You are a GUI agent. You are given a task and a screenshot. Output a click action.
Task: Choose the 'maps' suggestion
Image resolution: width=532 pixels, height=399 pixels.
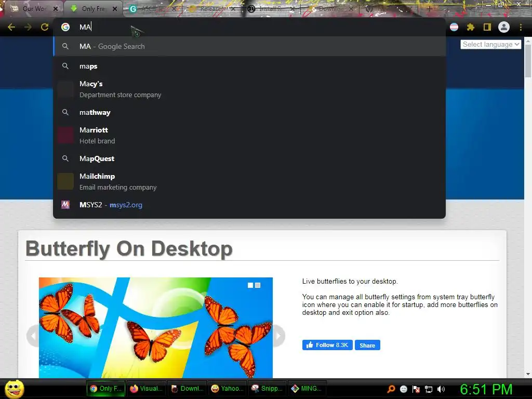click(x=249, y=66)
